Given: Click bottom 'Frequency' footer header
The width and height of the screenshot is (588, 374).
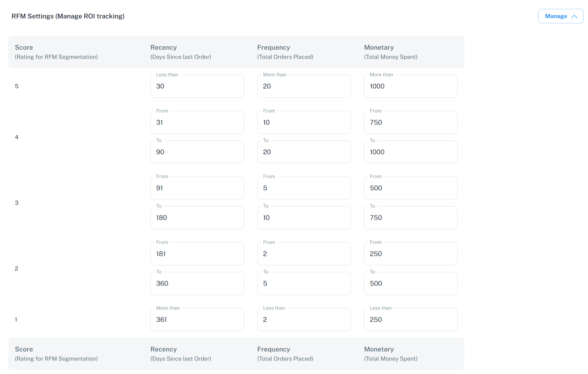Looking at the screenshot, I should [274, 349].
